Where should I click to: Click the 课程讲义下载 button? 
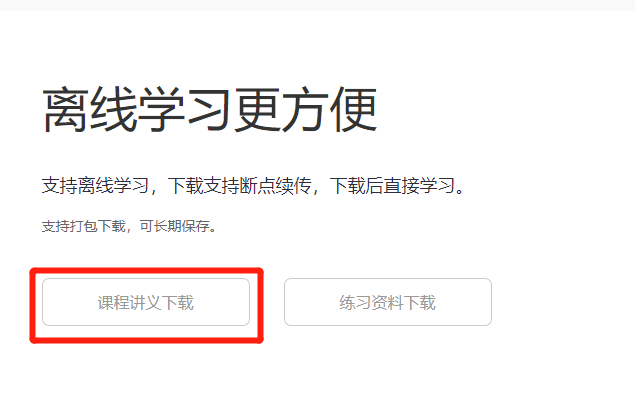click(146, 302)
